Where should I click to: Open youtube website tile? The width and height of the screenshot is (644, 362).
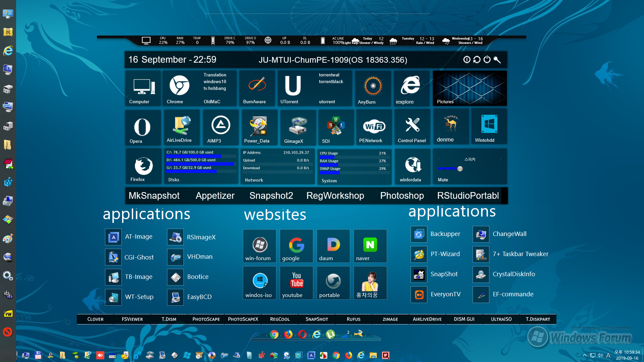[x=296, y=283]
